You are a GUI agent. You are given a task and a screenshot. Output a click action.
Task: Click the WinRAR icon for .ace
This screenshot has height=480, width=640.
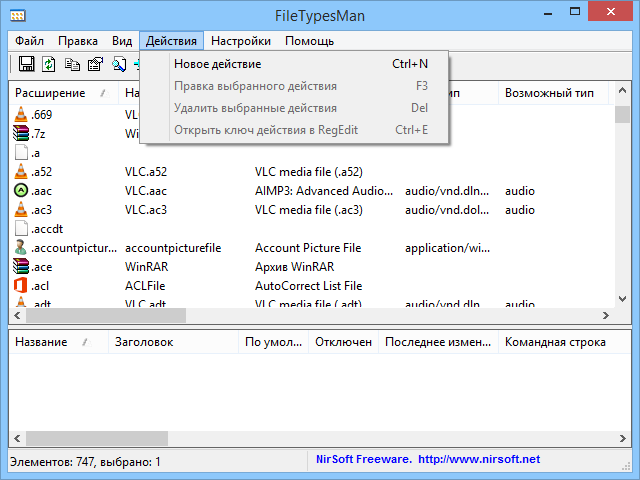21,267
